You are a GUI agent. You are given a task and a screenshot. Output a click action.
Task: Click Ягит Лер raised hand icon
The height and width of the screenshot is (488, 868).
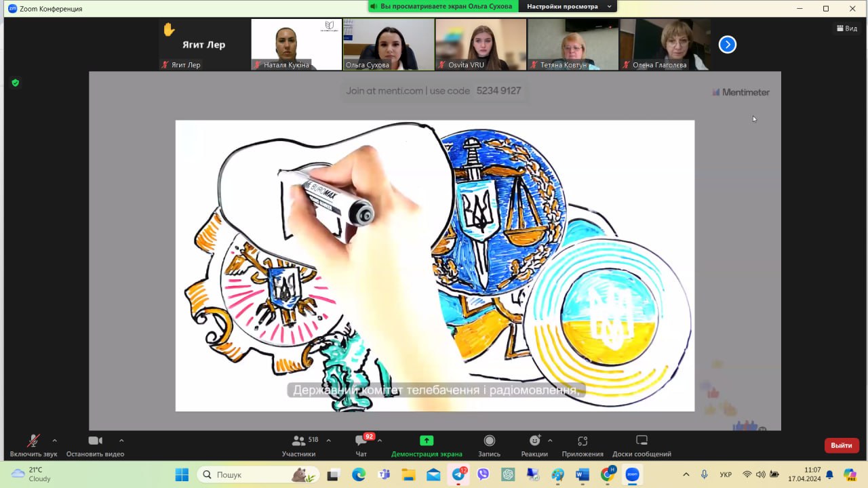(169, 29)
